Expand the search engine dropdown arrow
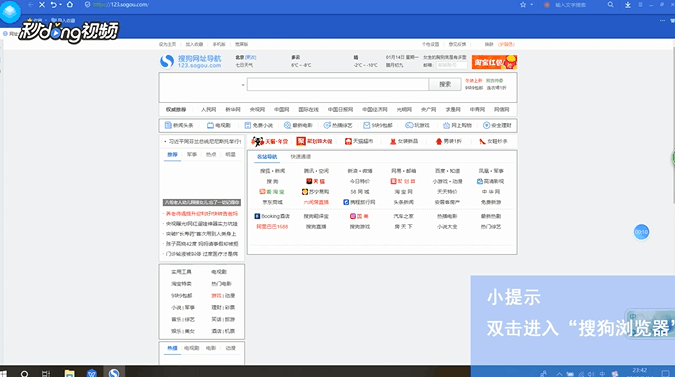675x377 pixels. coord(243,85)
